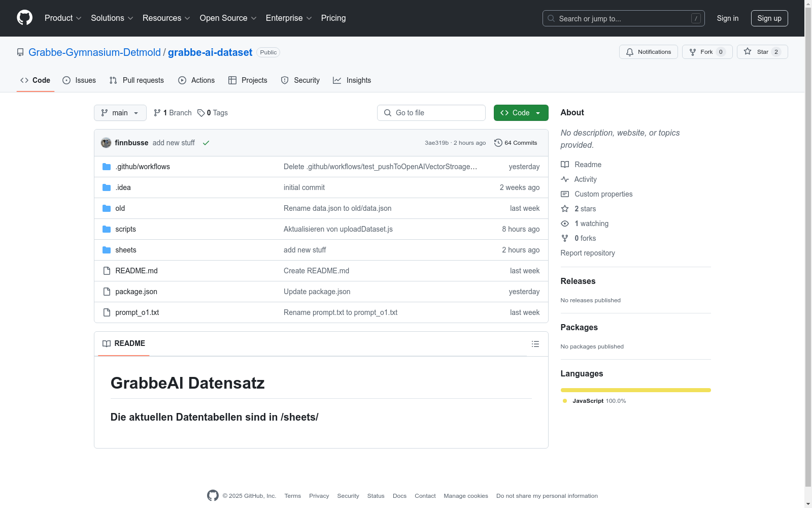Click the history clock icon by 64 Commits
The image size is (812, 508).
tap(498, 143)
